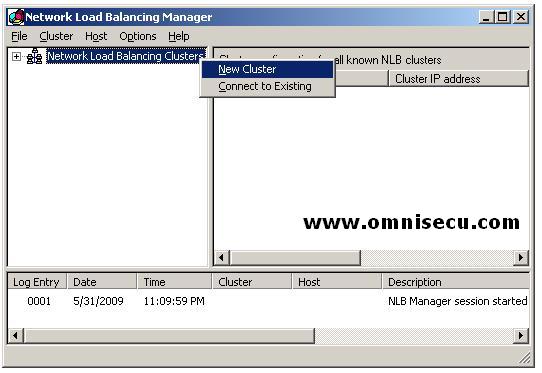Image resolution: width=542 pixels, height=373 pixels.
Task: Select Network Load Balancing Clusters tree item
Action: [126, 56]
